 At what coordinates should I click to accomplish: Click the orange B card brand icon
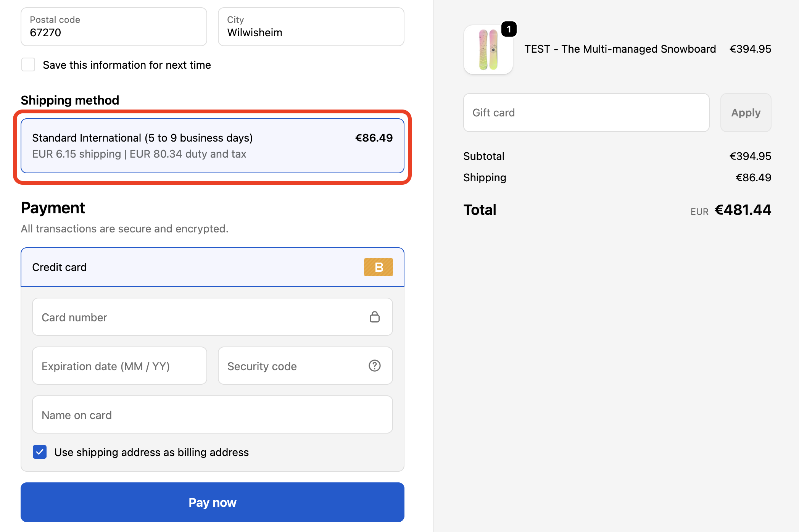pos(378,267)
